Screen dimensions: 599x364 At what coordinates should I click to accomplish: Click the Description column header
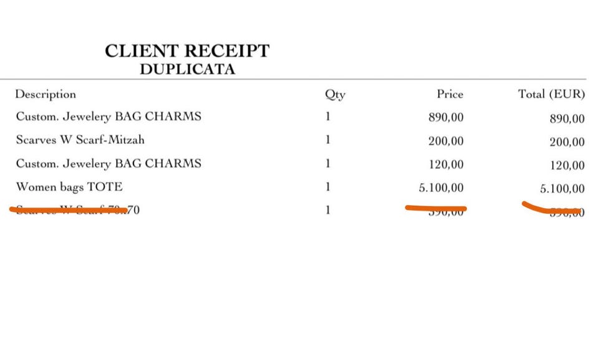[x=46, y=94]
